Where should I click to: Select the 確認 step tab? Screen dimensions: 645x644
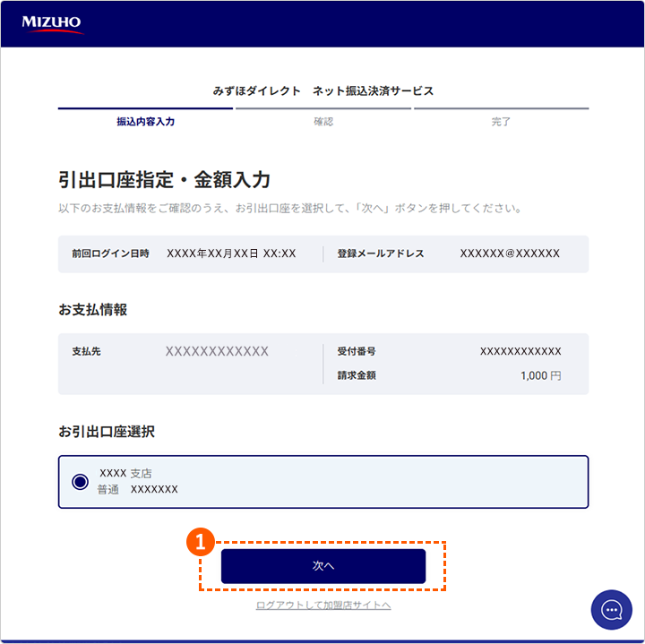323,121
